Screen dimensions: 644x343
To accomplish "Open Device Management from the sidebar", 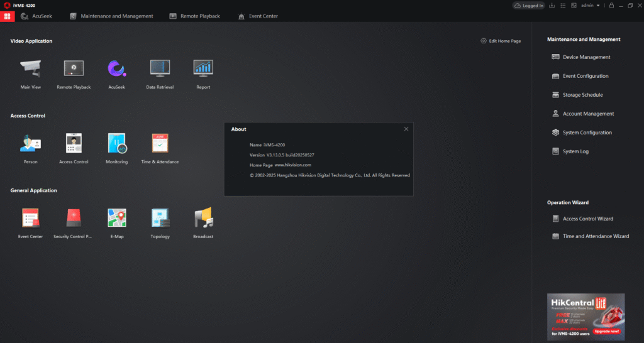I will 586,57.
